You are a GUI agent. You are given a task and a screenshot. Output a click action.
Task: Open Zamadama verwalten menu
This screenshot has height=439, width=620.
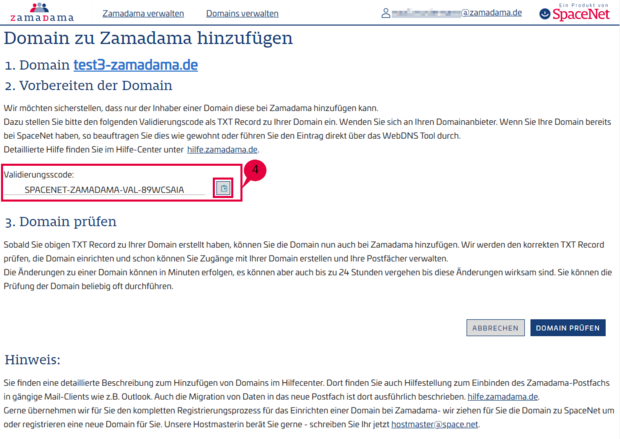(x=143, y=13)
